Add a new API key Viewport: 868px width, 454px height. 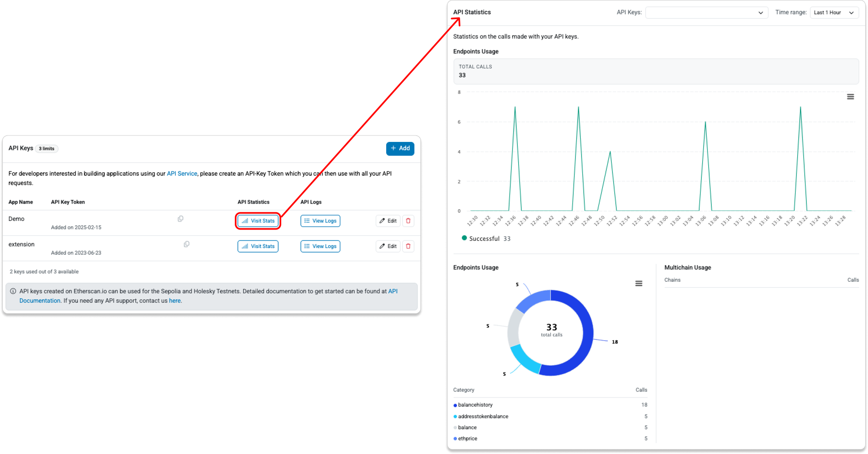[400, 148]
